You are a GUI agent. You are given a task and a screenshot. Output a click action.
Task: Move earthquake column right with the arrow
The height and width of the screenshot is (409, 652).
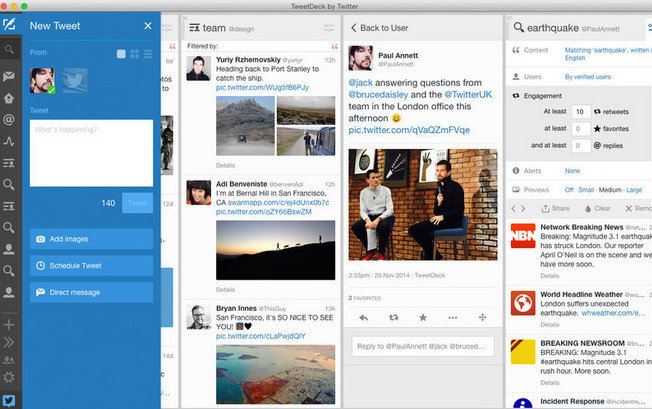click(x=523, y=208)
